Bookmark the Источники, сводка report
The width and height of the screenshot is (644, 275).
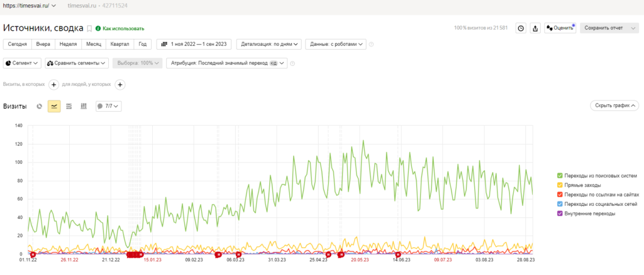point(89,28)
